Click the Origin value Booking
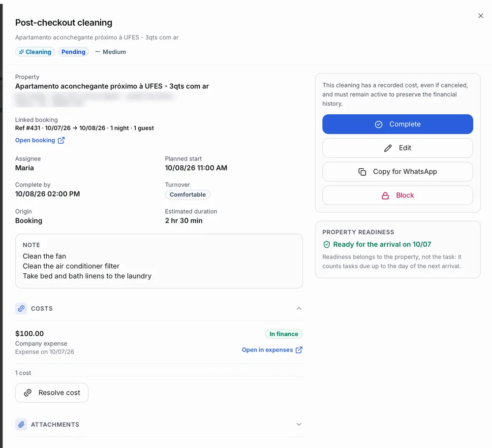Screen dimensions: 492x448 pyautogui.click(x=29, y=221)
